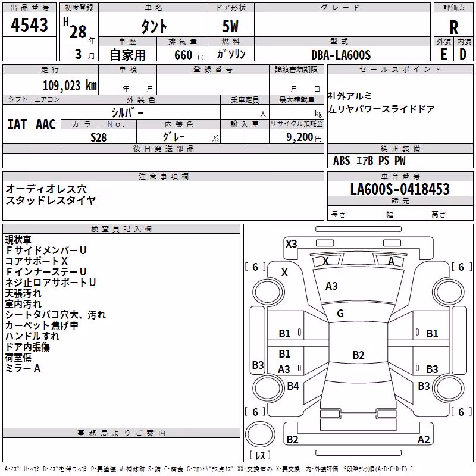Click recycle deposit 9,200円
The image size is (476, 476).
[304, 137]
